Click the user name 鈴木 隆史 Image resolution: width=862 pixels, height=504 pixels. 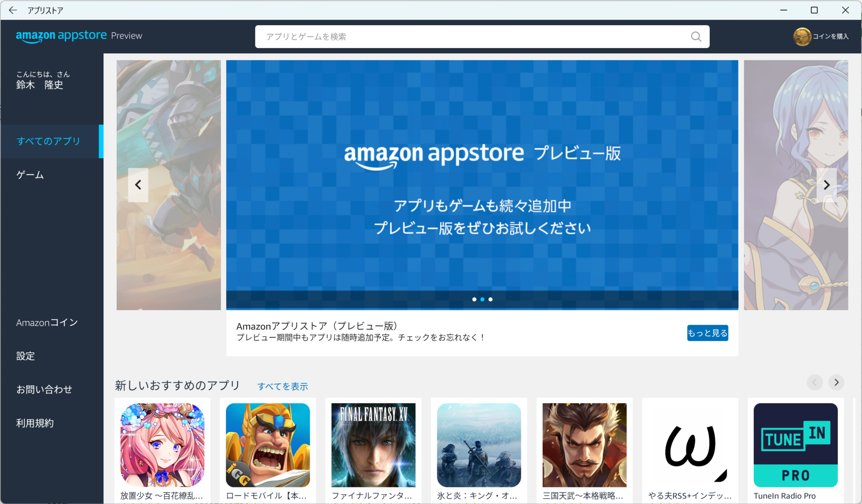tap(40, 85)
